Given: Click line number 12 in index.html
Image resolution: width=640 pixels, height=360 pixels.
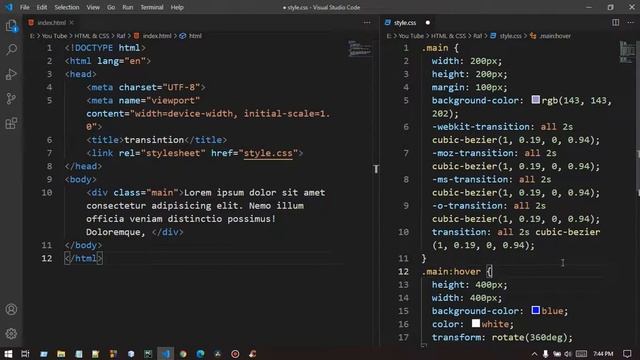Looking at the screenshot, I should tap(47, 258).
